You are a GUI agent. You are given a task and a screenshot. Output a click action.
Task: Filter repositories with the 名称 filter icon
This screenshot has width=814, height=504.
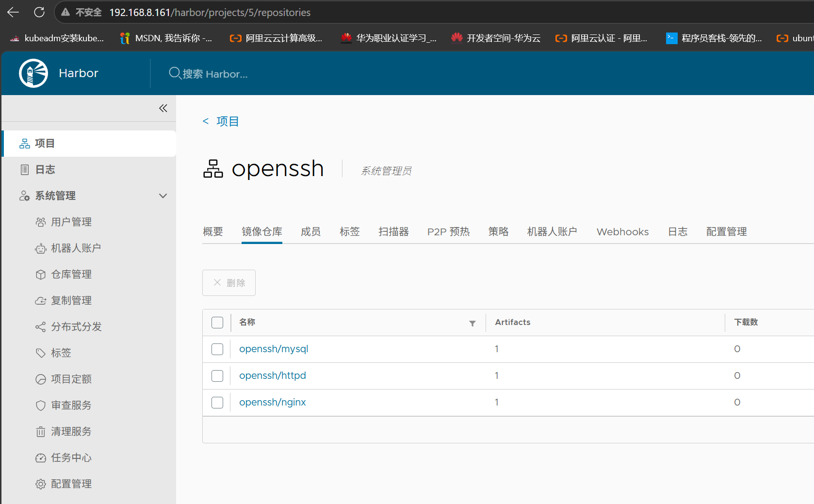coord(472,324)
